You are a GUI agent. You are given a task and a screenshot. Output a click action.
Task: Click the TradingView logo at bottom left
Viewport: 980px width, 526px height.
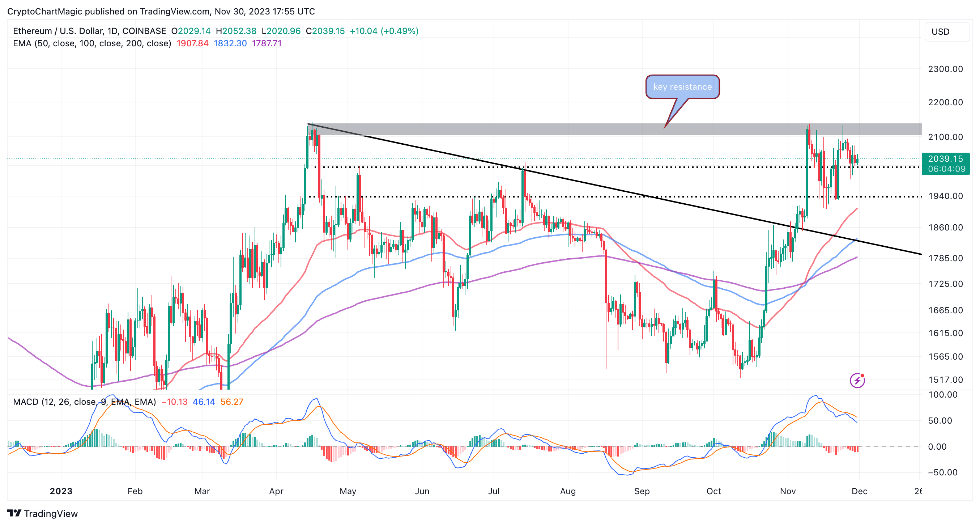[42, 513]
